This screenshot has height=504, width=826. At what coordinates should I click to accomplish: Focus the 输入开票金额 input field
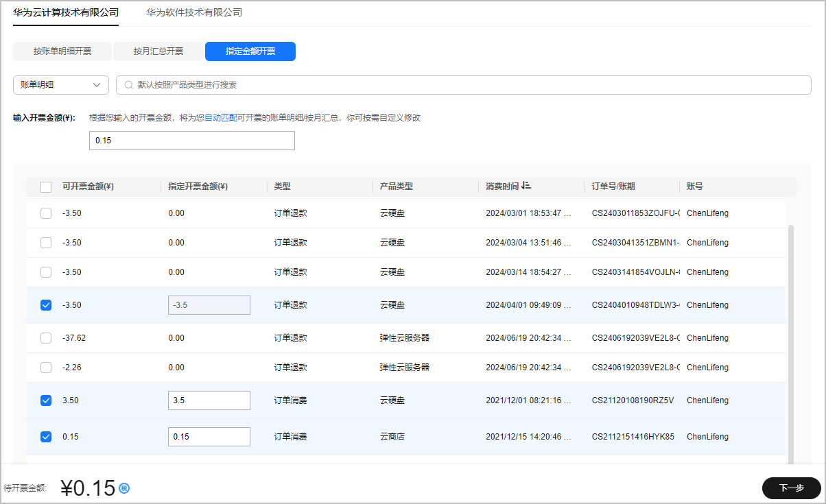coord(192,141)
